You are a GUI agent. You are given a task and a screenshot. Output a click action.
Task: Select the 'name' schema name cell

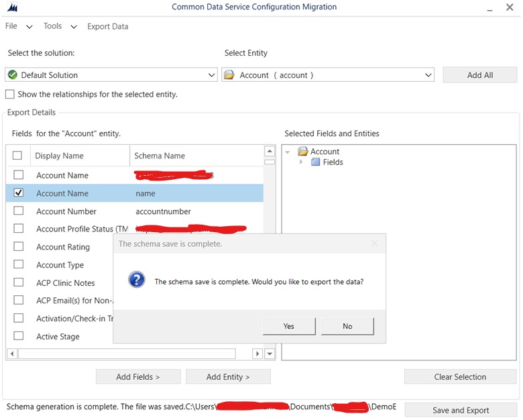146,193
